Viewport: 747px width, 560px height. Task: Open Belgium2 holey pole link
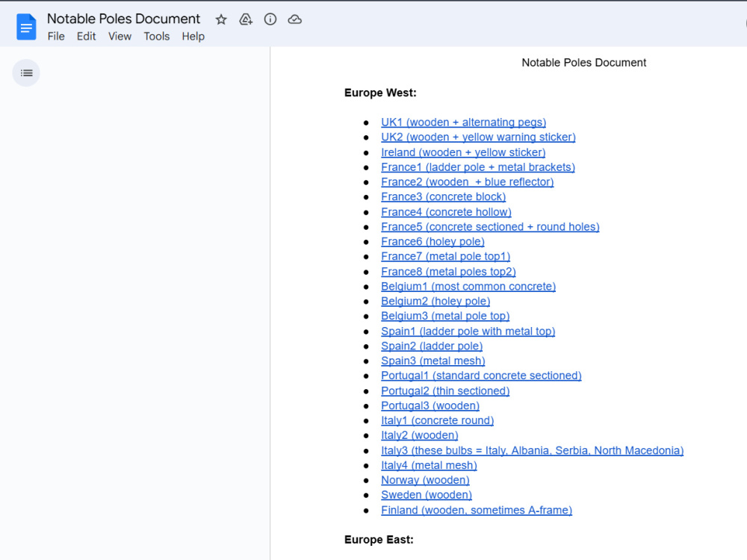(x=436, y=301)
